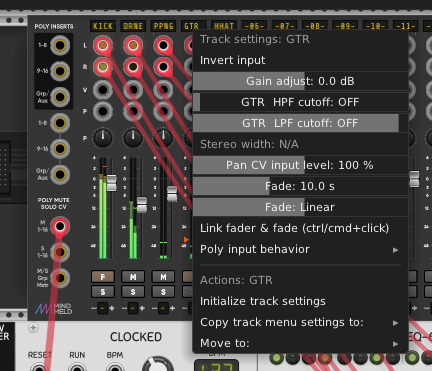Click PPNG track group minus stepper
This screenshot has width=432, height=371.
[x=154, y=308]
